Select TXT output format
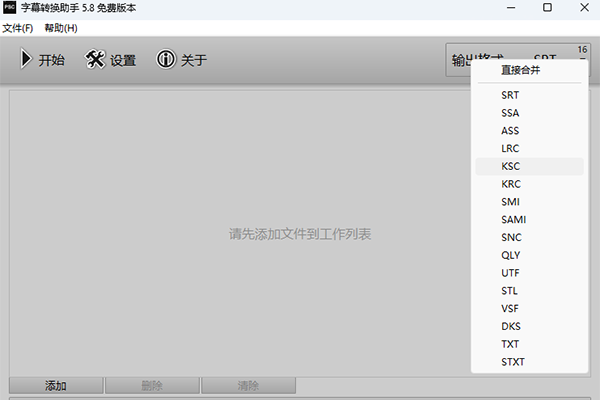Image resolution: width=600 pixels, height=400 pixels. 511,344
